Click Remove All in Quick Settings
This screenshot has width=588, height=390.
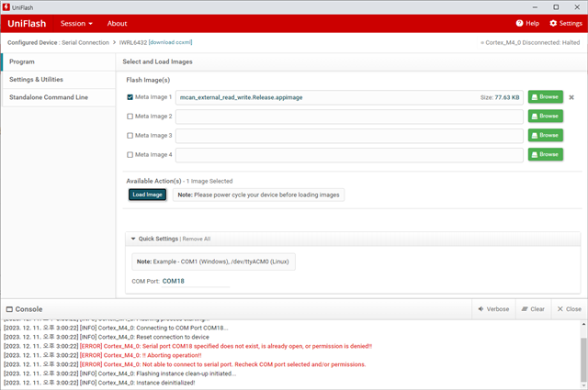(197, 239)
